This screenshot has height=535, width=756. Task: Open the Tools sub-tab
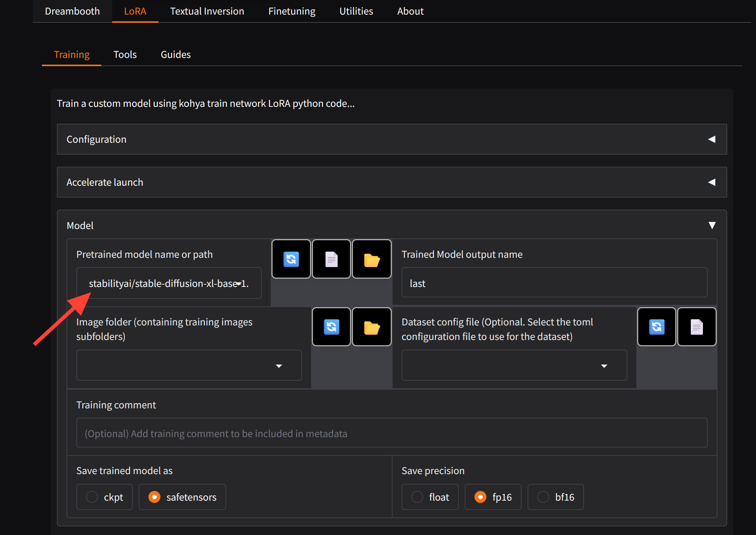pos(125,55)
